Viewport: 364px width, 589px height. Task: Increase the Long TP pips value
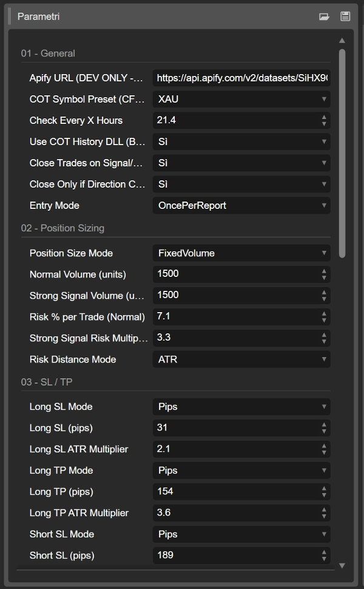point(325,488)
